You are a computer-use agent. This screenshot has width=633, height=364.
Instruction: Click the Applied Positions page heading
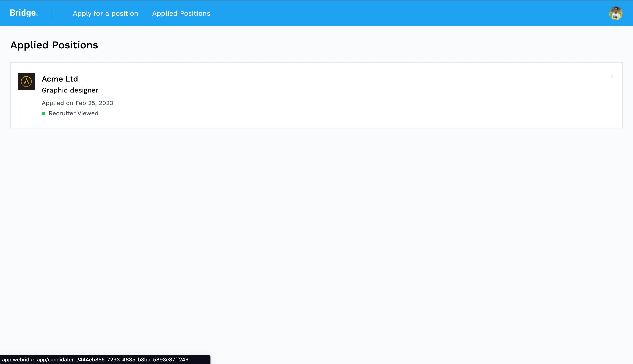(x=54, y=45)
